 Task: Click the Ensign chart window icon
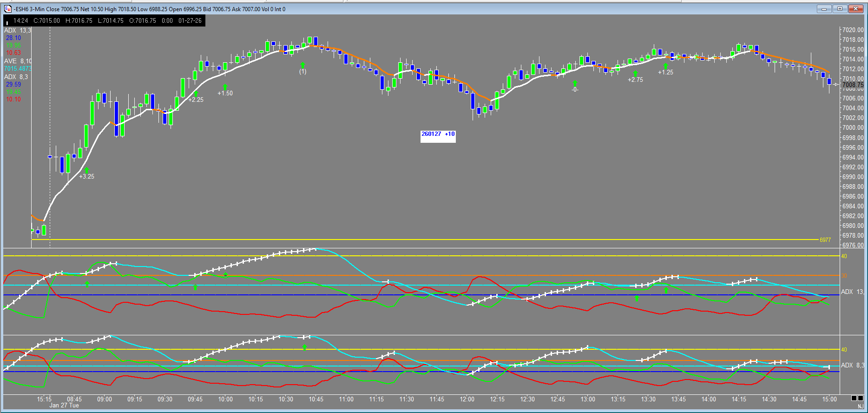(7, 9)
